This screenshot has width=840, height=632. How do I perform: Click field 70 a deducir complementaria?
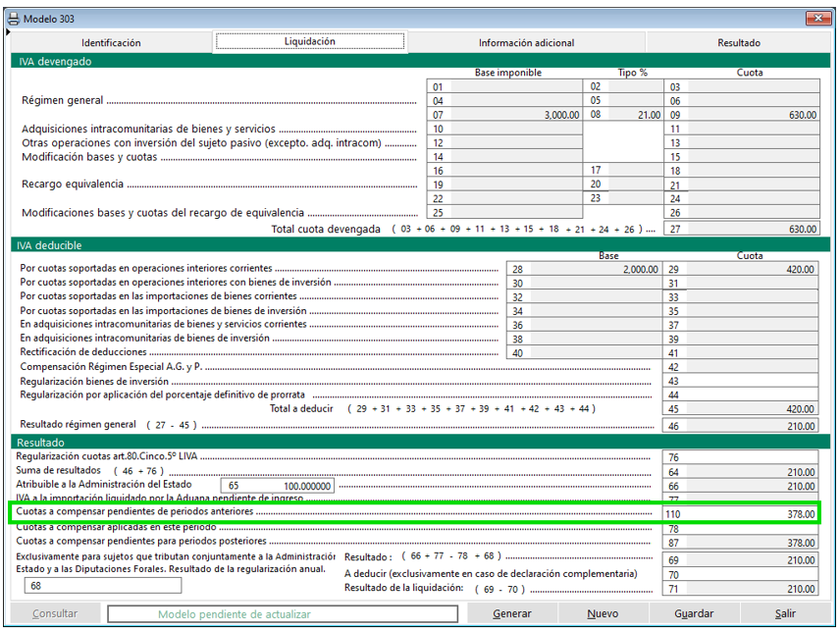740,574
